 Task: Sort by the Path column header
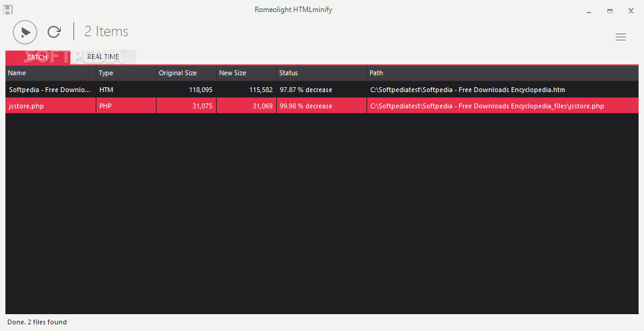(x=503, y=73)
